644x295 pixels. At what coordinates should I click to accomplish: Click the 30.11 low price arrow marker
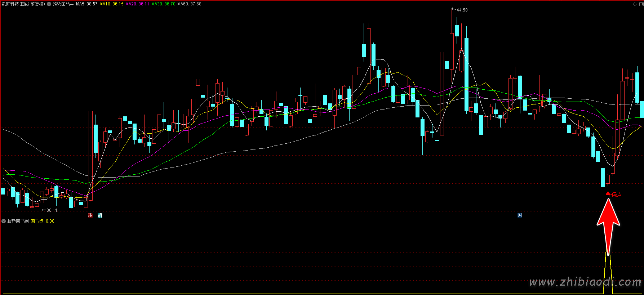[x=50, y=210]
